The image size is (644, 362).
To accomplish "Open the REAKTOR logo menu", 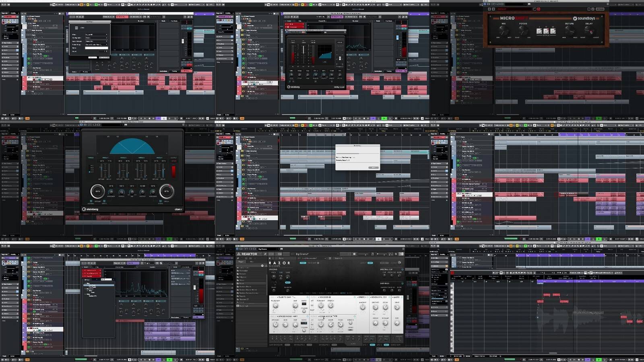I will click(249, 254).
